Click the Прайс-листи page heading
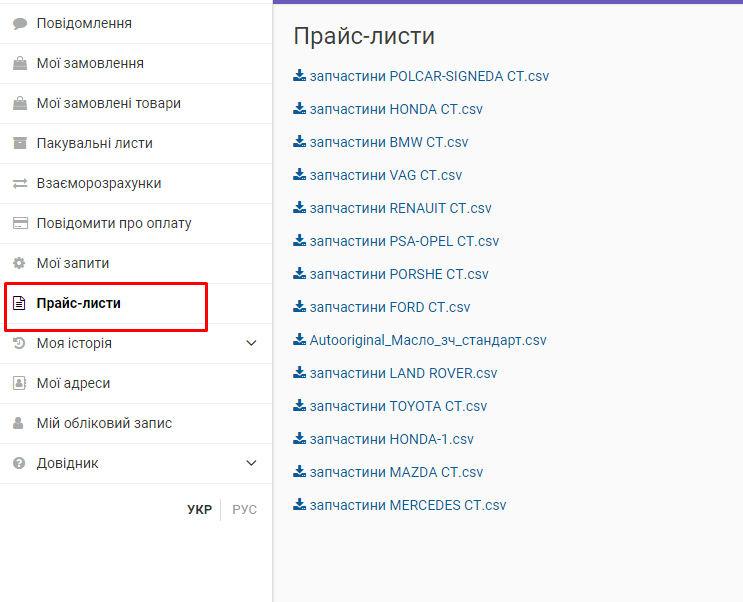 click(364, 36)
